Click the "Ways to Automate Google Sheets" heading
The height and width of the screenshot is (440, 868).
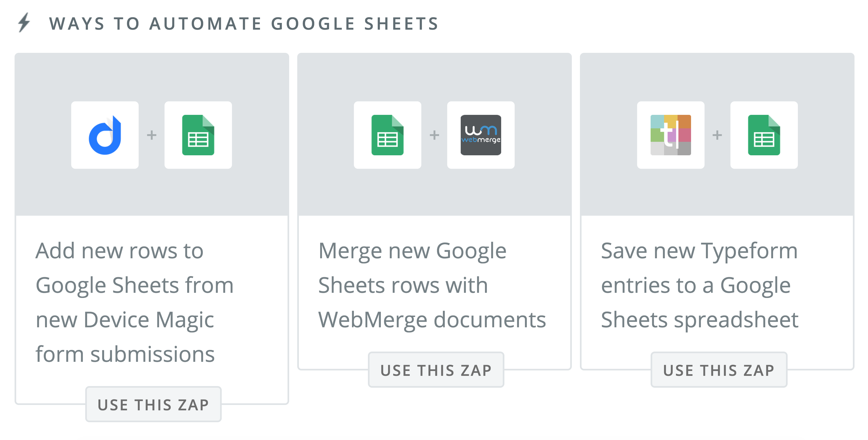(x=244, y=24)
